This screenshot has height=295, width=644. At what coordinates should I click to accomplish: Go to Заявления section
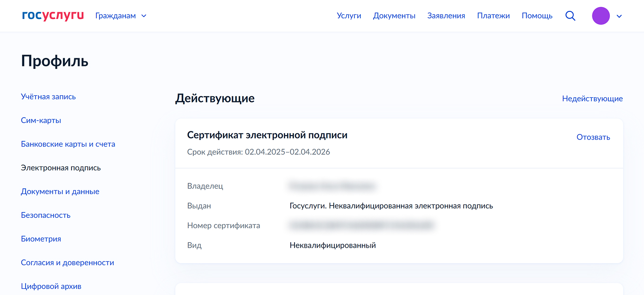[x=446, y=16]
